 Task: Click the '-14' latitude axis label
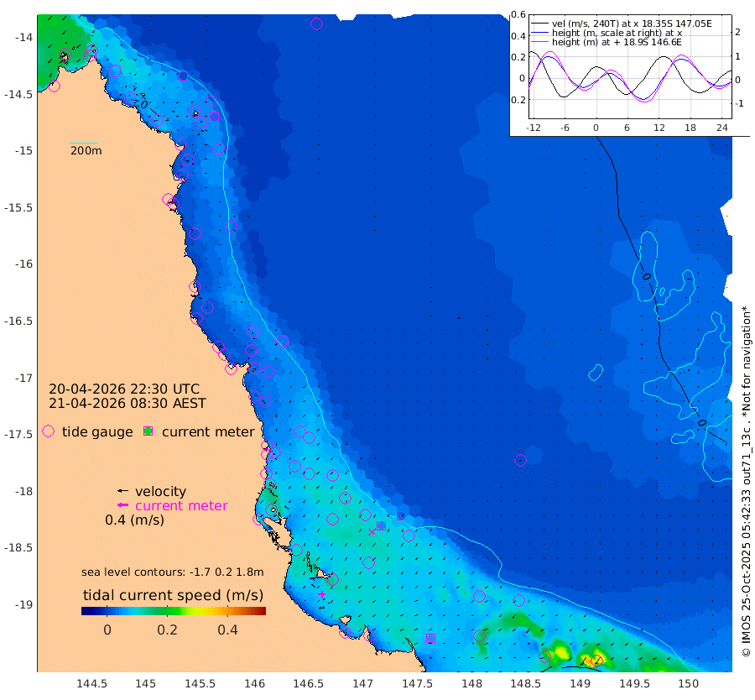click(x=23, y=38)
